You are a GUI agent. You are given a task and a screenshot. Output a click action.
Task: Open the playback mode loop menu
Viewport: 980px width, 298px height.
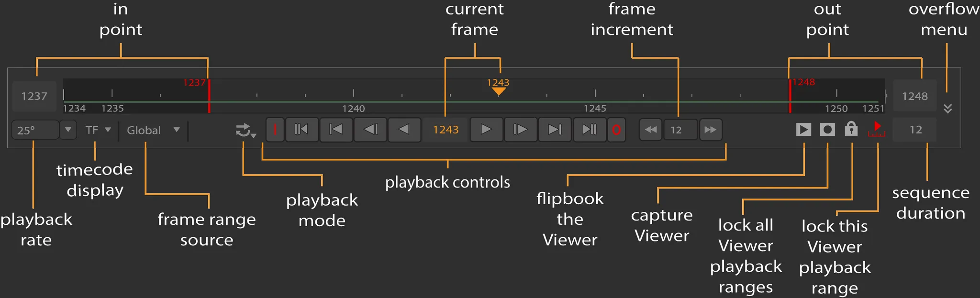[x=245, y=130]
